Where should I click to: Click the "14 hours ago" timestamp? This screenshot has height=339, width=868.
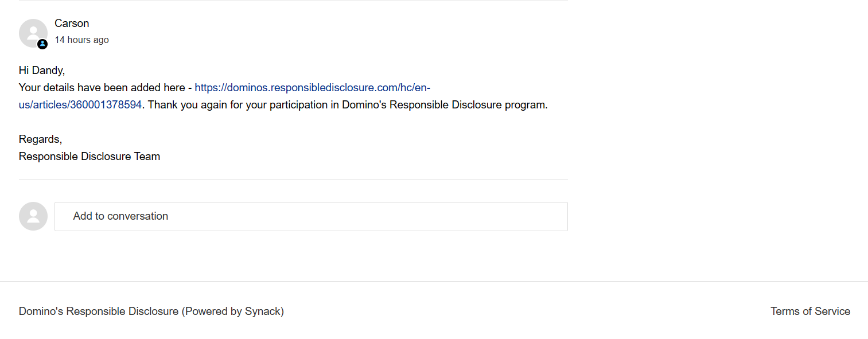(x=81, y=40)
